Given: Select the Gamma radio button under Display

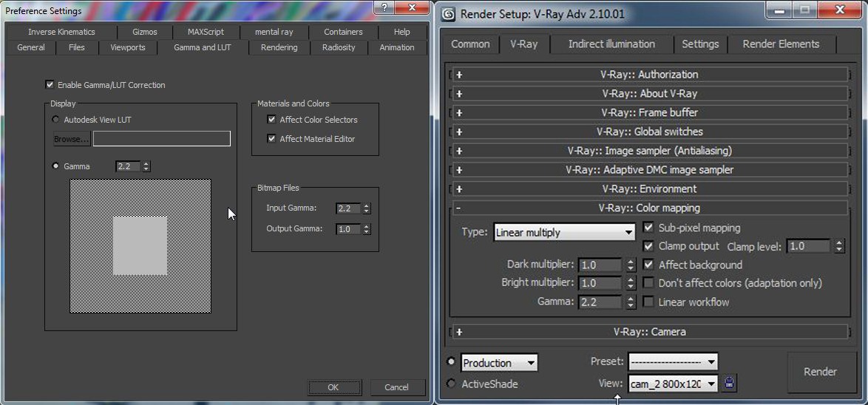Looking at the screenshot, I should coord(55,166).
